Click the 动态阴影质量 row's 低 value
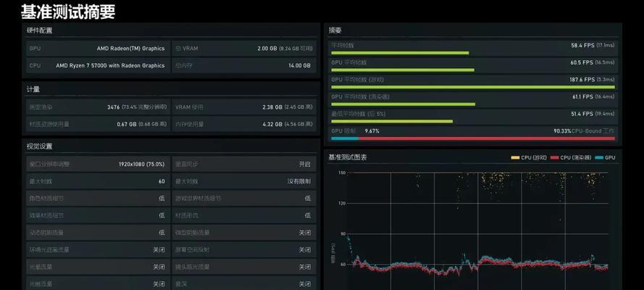The image size is (644, 290). coord(162,233)
